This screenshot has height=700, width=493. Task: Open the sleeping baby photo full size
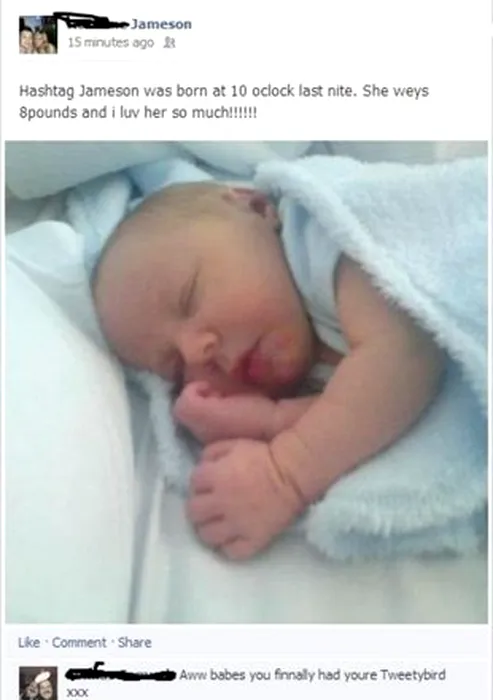(246, 382)
